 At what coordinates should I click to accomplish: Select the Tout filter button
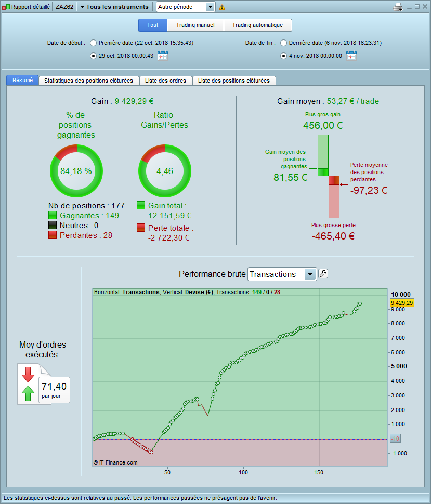click(153, 25)
